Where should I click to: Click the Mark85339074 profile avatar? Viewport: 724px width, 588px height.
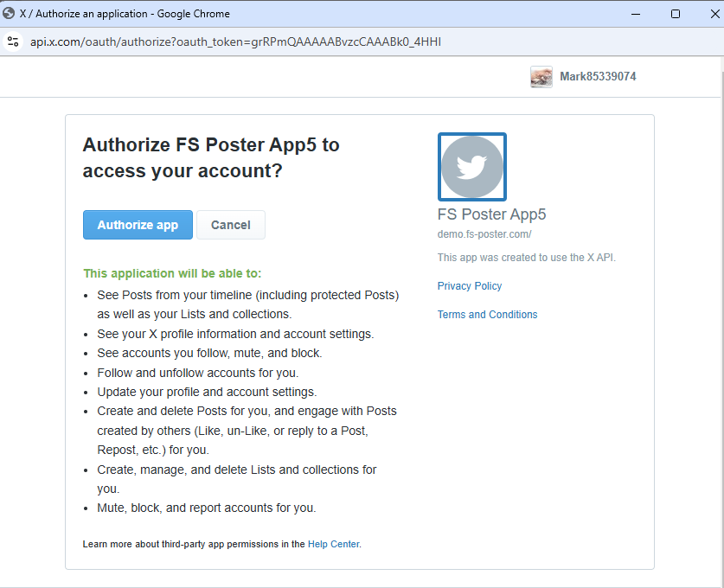541,77
